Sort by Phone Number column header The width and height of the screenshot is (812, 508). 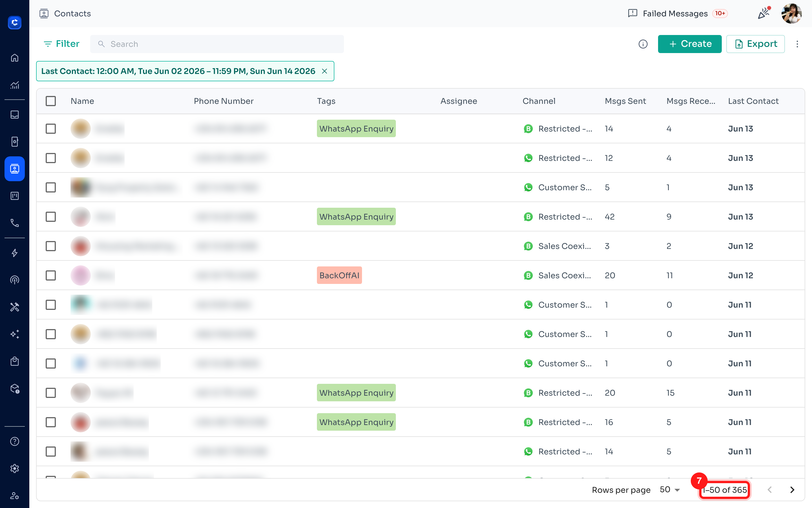tap(224, 101)
